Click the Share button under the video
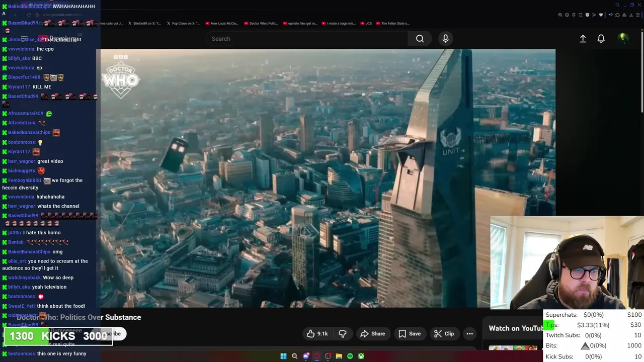 click(373, 334)
